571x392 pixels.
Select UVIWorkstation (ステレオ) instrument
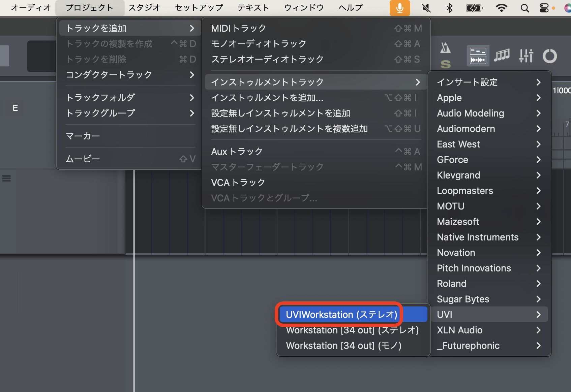[353, 315]
